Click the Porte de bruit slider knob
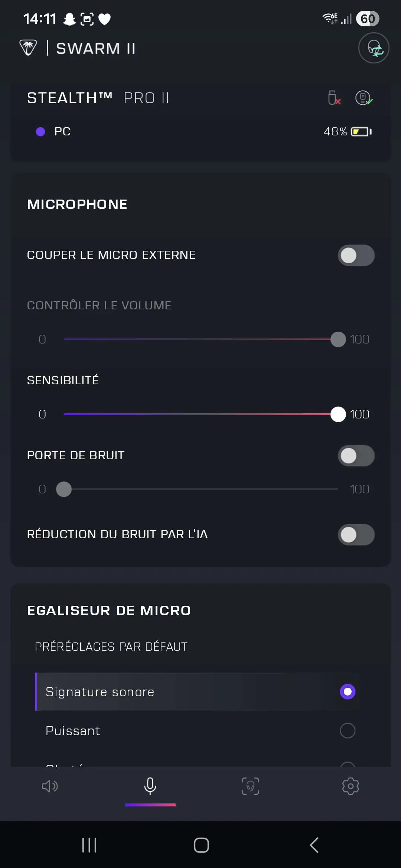 point(64,489)
